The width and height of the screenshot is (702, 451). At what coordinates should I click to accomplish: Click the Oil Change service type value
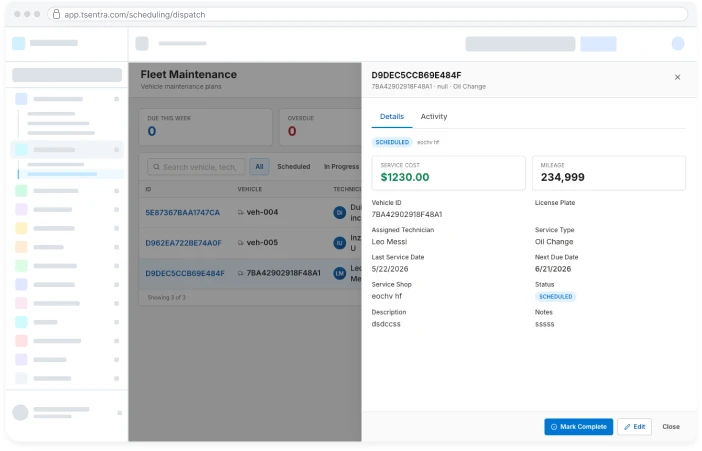point(554,242)
